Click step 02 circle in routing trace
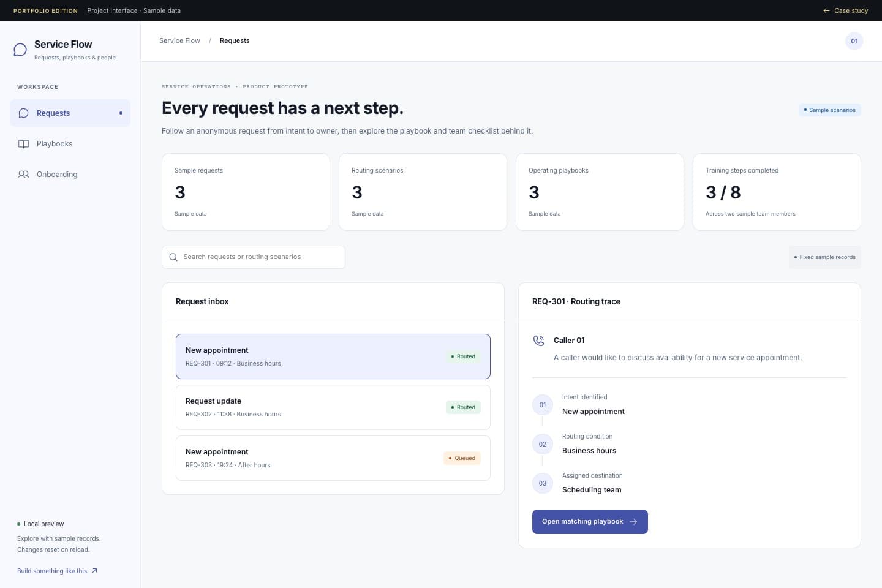The image size is (882, 588). click(542, 444)
